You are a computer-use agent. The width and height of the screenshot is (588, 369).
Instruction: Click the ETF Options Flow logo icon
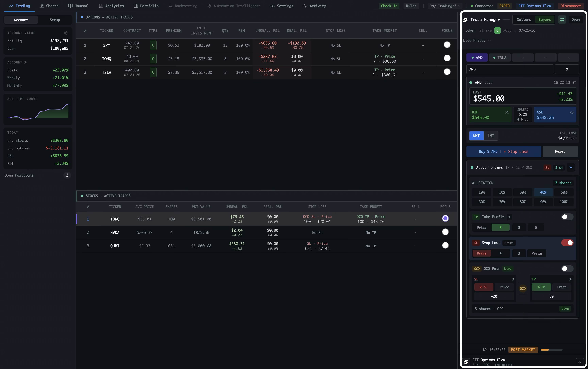(x=466, y=362)
